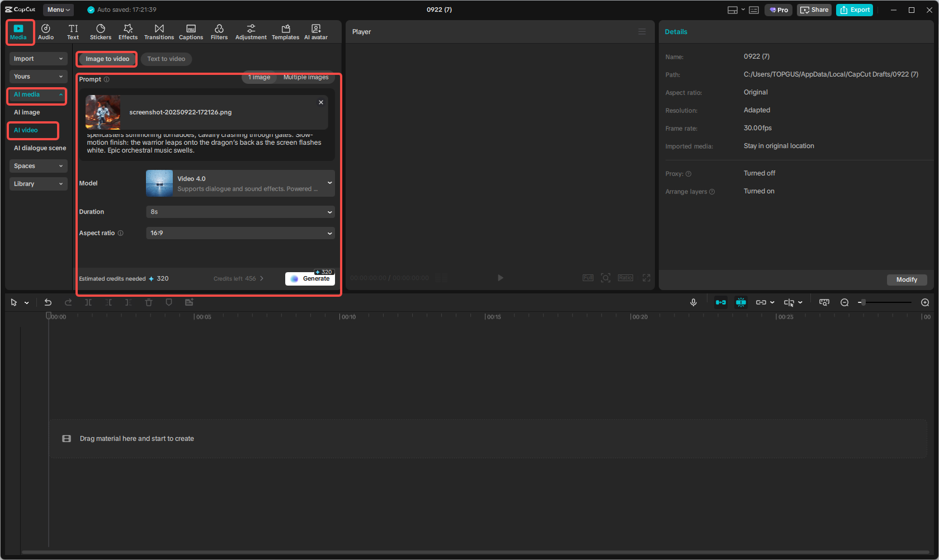Open the Duration 8s dropdown

pyautogui.click(x=240, y=212)
